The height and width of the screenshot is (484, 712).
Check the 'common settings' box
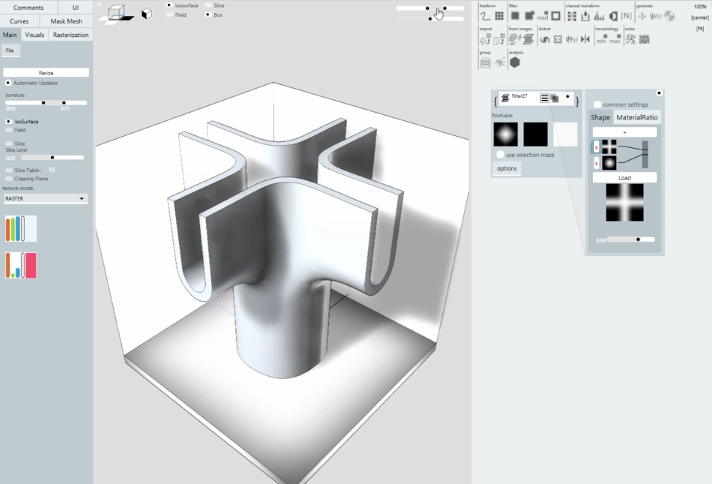598,104
